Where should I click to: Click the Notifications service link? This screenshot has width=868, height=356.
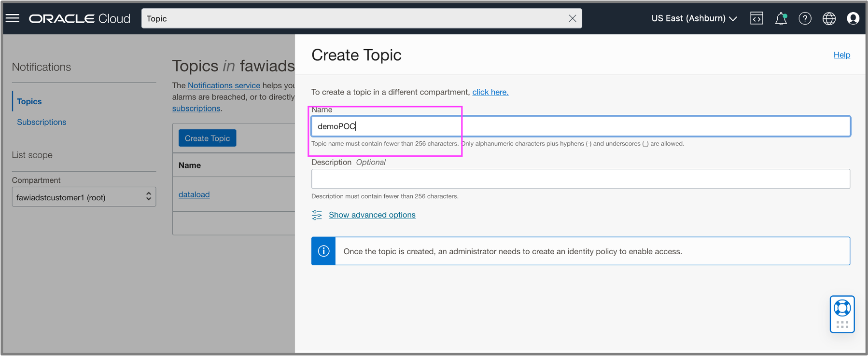(x=224, y=85)
